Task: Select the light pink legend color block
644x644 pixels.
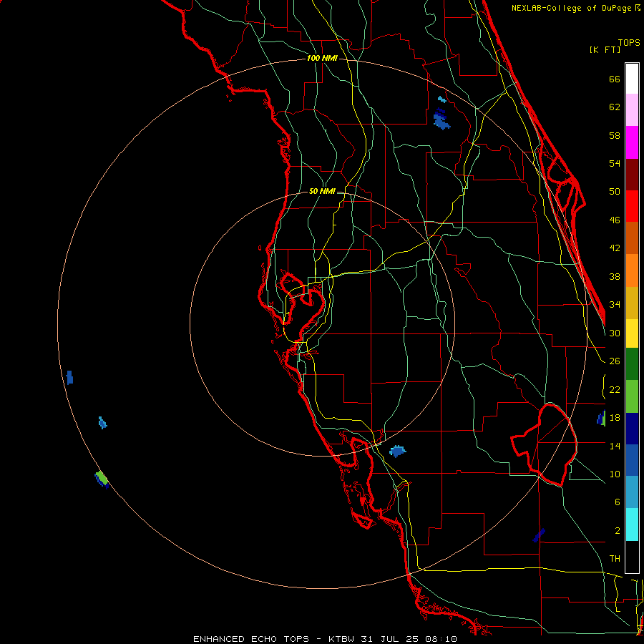Action: point(632,109)
